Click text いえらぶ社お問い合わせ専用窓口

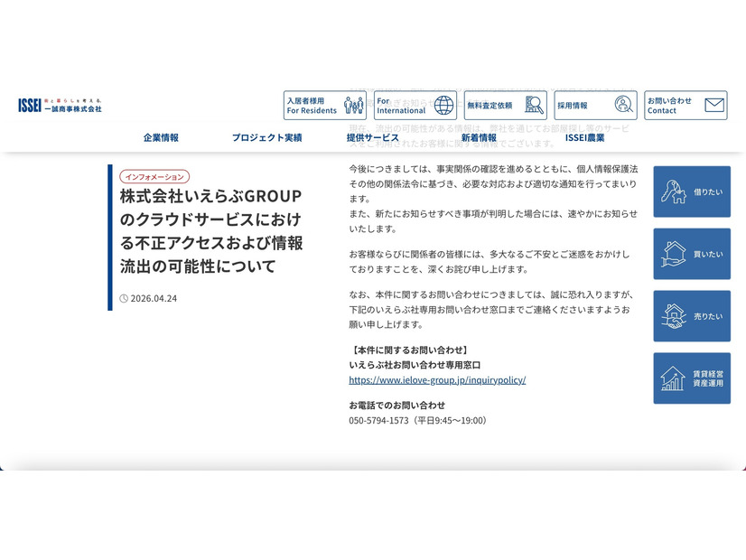[415, 365]
